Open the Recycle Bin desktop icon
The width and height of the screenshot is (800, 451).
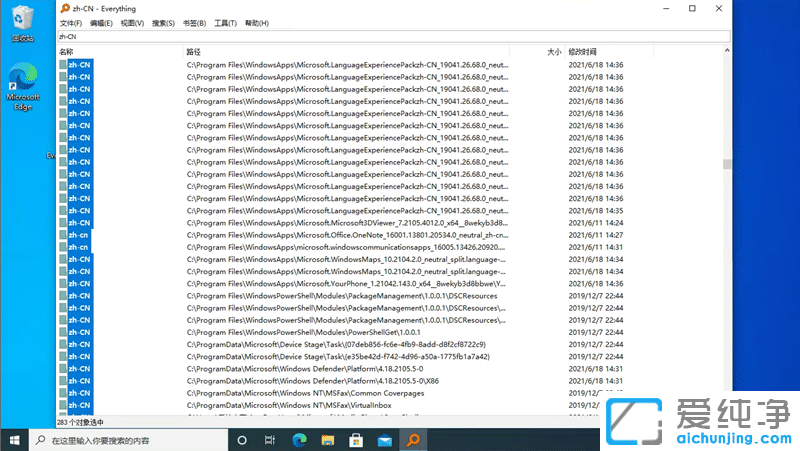coord(22,23)
